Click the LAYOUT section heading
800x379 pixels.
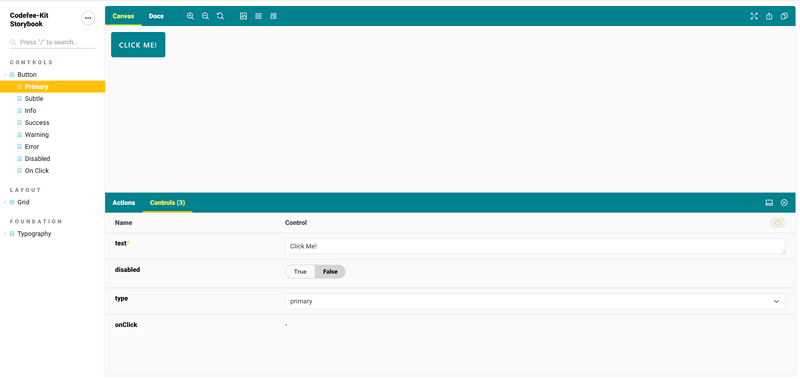pyautogui.click(x=26, y=190)
